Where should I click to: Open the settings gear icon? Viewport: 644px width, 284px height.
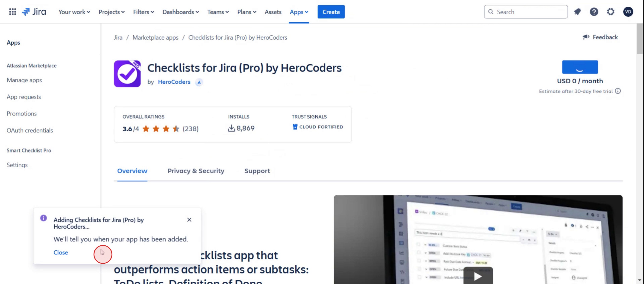tap(611, 12)
